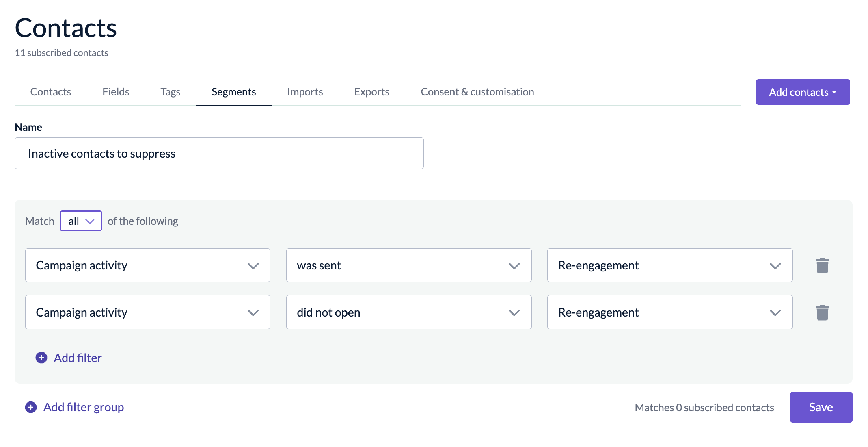This screenshot has height=447, width=868.
Task: Click the plus icon beside Add filter group
Action: [x=31, y=407]
